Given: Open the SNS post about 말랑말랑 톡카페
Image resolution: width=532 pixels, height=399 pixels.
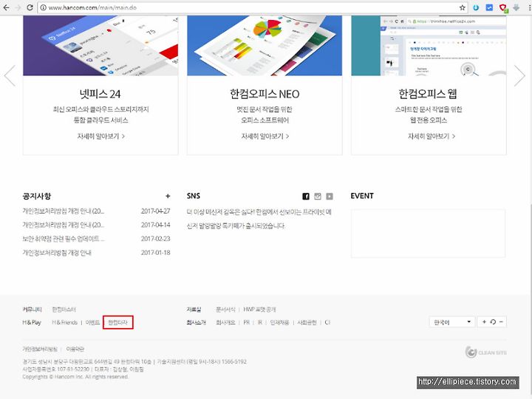Looking at the screenshot, I should [259, 219].
